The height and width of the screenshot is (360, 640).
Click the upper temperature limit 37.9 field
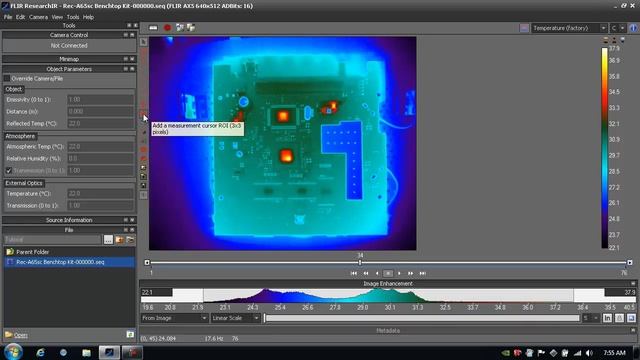pos(620,292)
